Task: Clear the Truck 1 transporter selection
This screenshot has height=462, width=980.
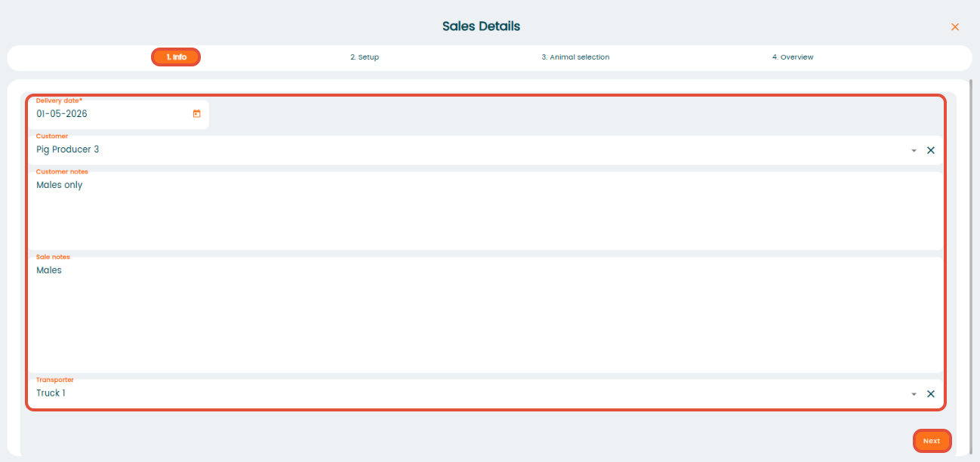Action: [x=931, y=394]
